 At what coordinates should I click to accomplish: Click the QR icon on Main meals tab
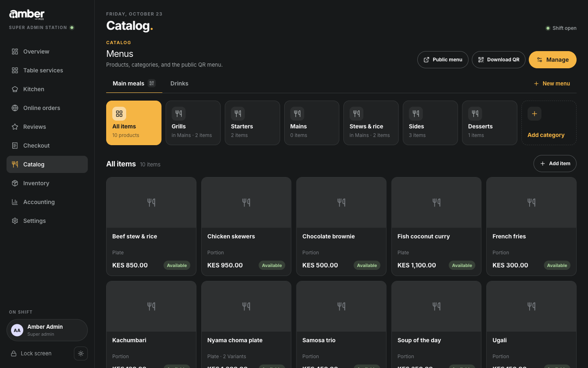point(151,83)
